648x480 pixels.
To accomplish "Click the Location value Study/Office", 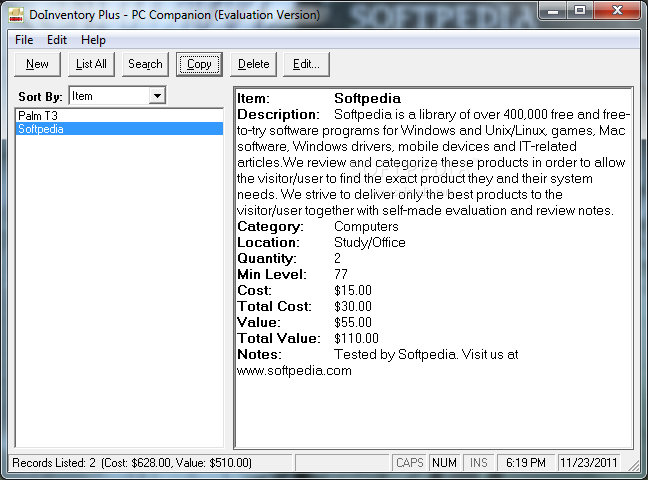I will [369, 242].
